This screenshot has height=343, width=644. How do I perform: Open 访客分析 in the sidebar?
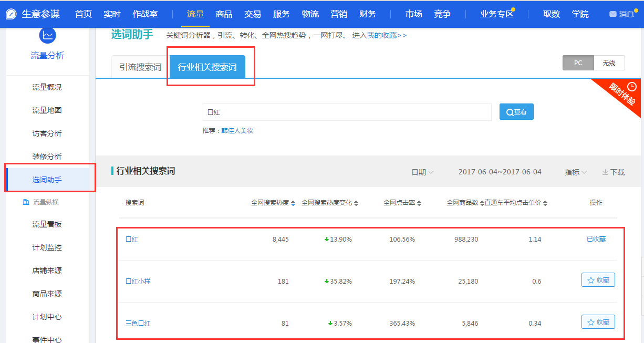pos(47,133)
